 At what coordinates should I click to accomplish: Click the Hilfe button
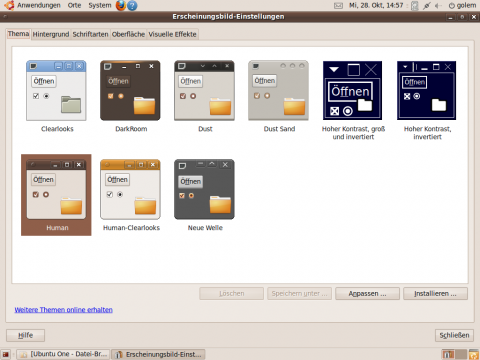(25, 335)
